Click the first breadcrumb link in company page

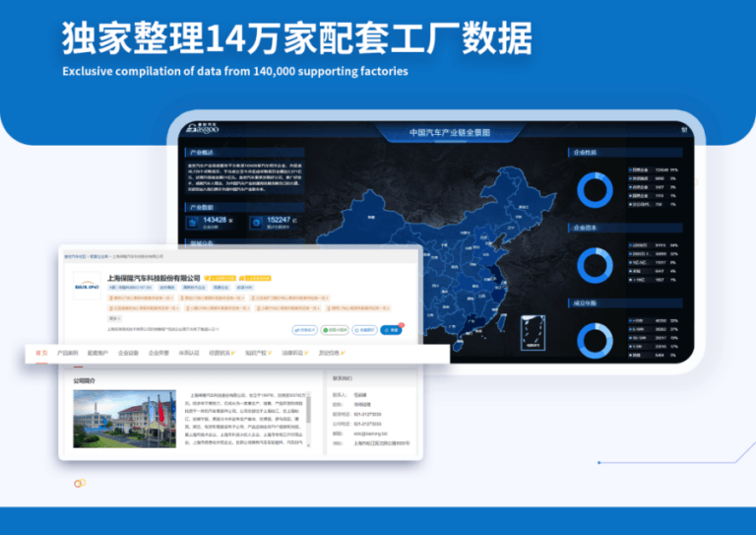click(75, 256)
